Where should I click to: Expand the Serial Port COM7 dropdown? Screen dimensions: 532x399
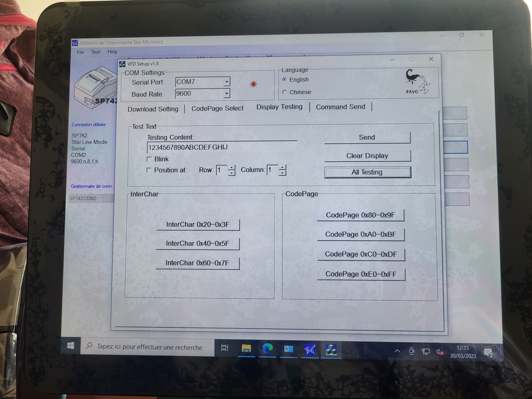pyautogui.click(x=226, y=82)
